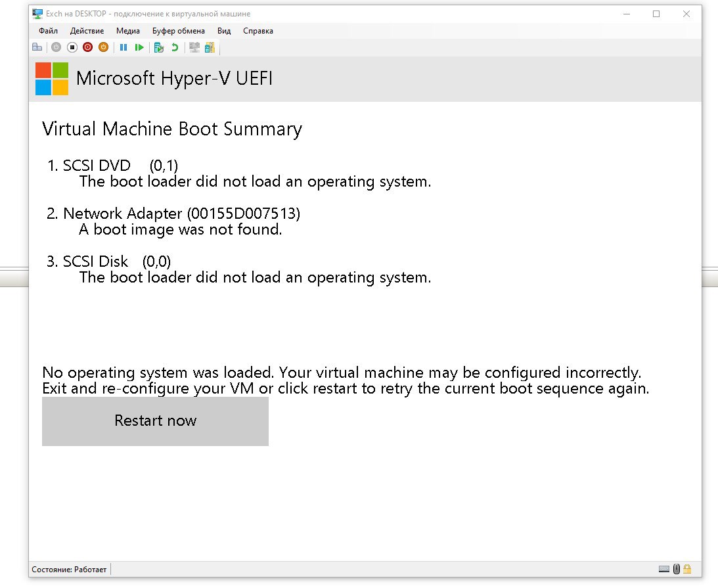
Task: Click the mouse status icon
Action: pos(677,569)
